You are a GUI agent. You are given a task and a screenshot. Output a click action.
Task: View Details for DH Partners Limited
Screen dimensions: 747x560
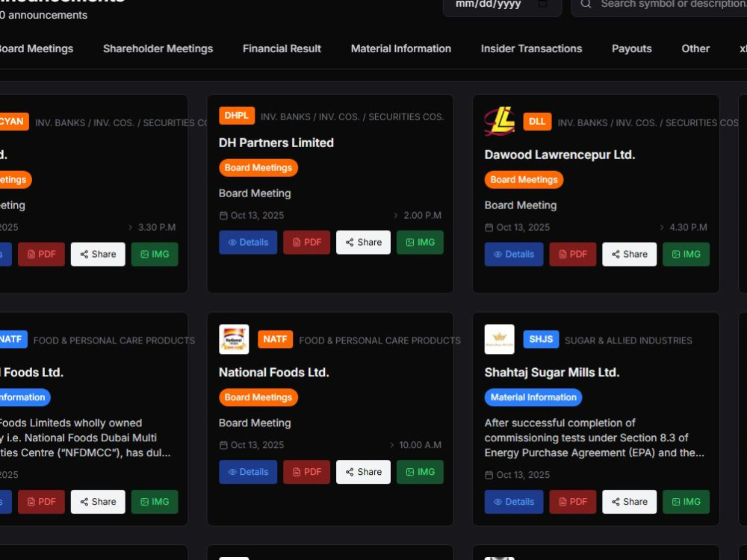point(248,243)
